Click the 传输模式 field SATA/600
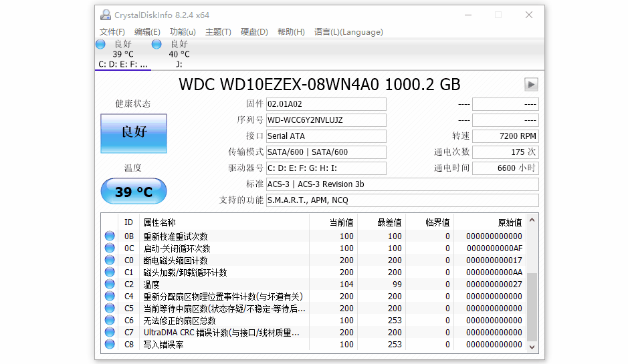The height and width of the screenshot is (364, 628). click(326, 152)
